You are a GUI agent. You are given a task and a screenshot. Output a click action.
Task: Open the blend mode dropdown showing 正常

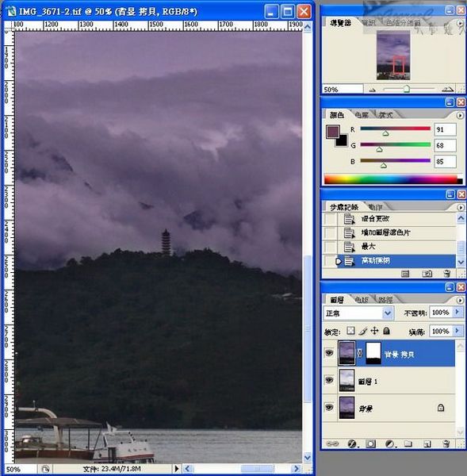(358, 313)
